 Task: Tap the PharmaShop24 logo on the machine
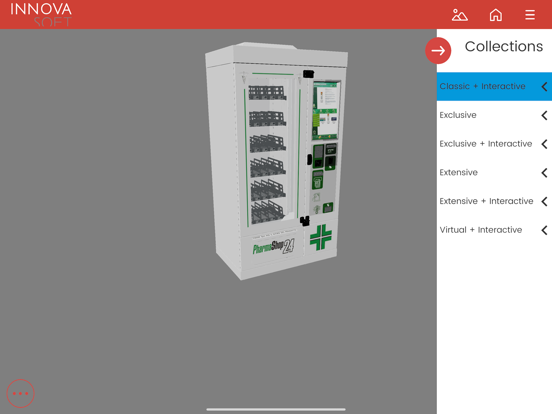(x=274, y=247)
